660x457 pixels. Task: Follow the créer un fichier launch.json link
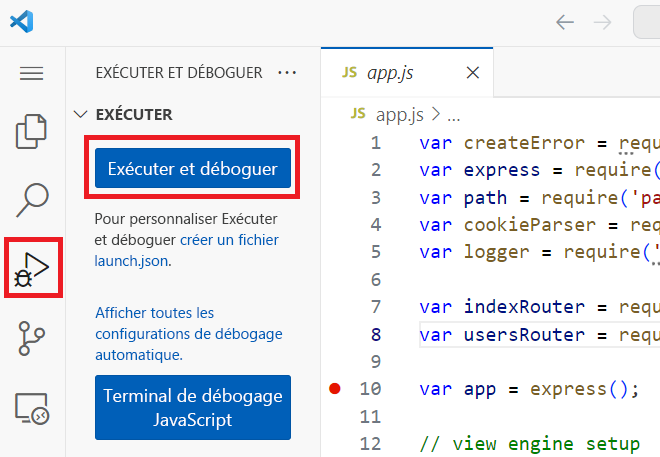point(187,250)
